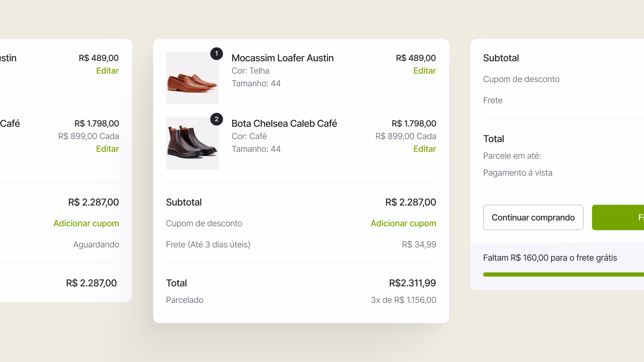This screenshot has height=362, width=644.
Task: Click the Cupom de desconto label in right card
Action: point(521,79)
